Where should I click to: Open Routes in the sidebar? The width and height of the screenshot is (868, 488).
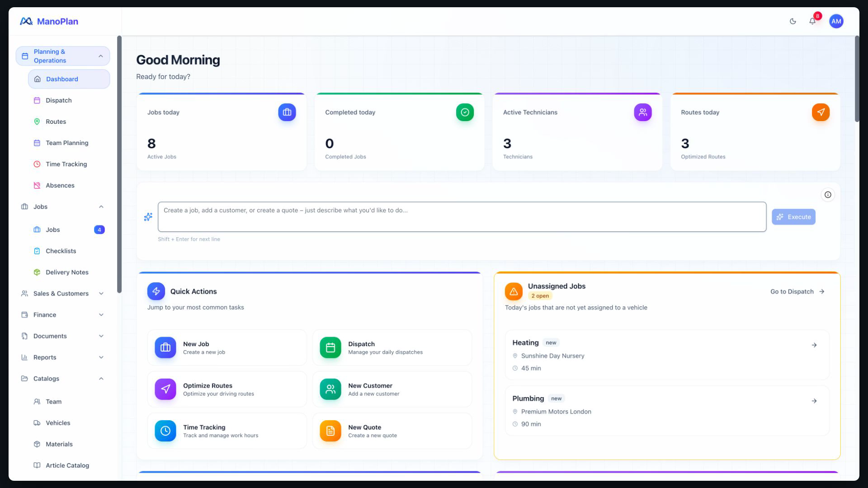pyautogui.click(x=69, y=122)
